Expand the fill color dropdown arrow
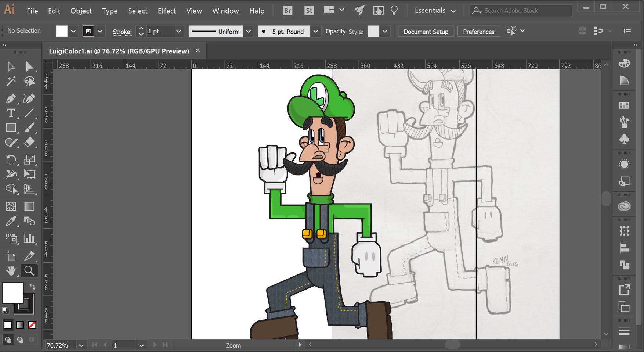 coord(73,31)
